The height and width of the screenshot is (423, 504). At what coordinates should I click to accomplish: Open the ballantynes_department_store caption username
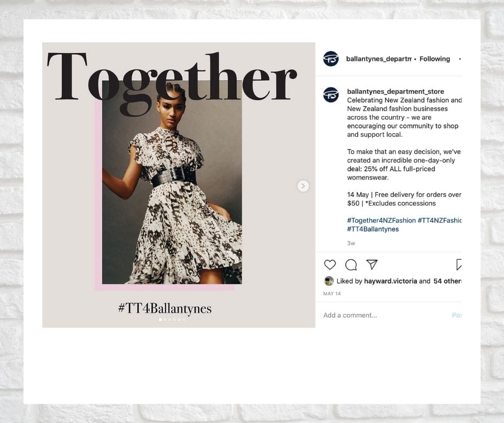click(x=395, y=91)
